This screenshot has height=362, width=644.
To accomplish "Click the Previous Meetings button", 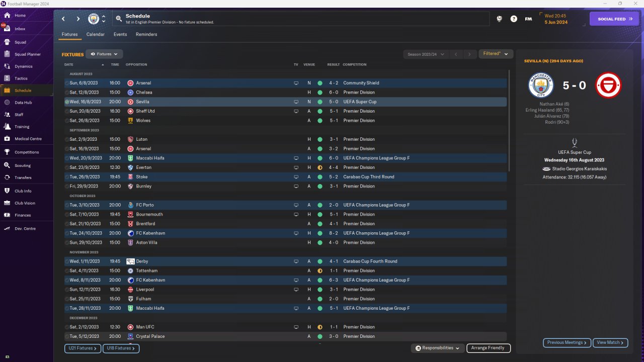I will tap(567, 342).
